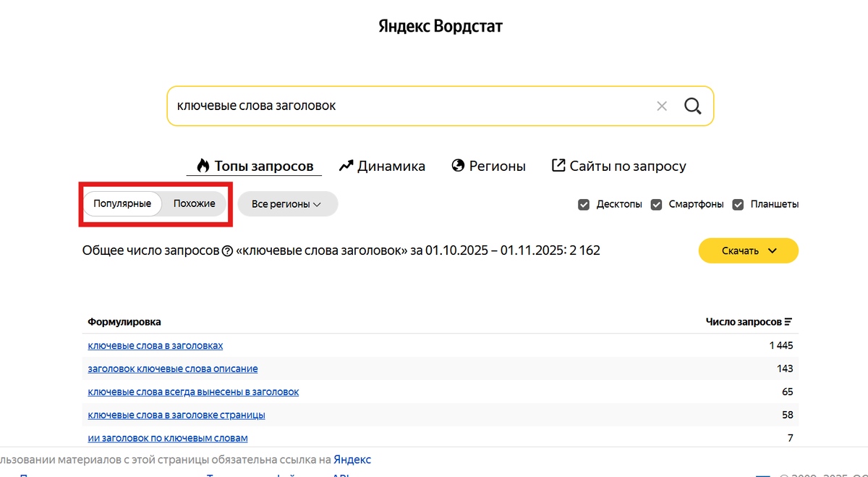The height and width of the screenshot is (477, 868).
Task: Click the globe icon beside Регионы
Action: (x=458, y=165)
